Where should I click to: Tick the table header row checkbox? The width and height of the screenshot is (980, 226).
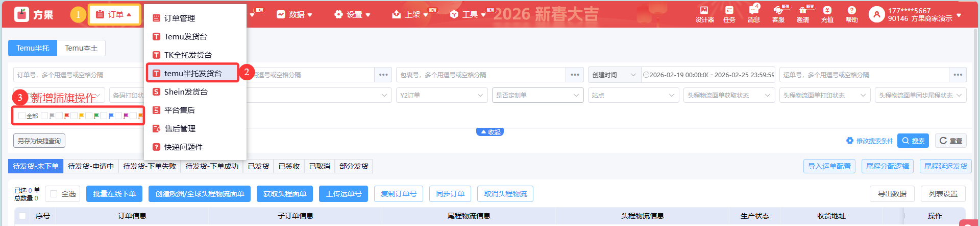[x=22, y=216]
